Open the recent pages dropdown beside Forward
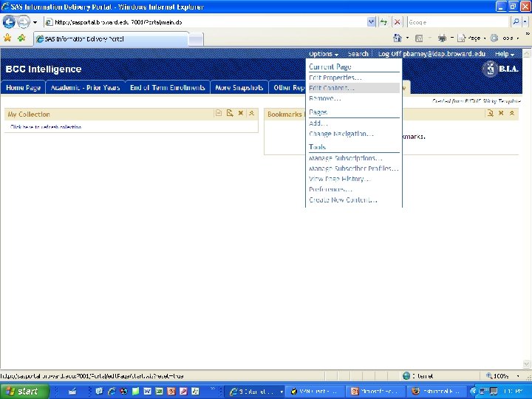532x399 pixels. pos(35,22)
